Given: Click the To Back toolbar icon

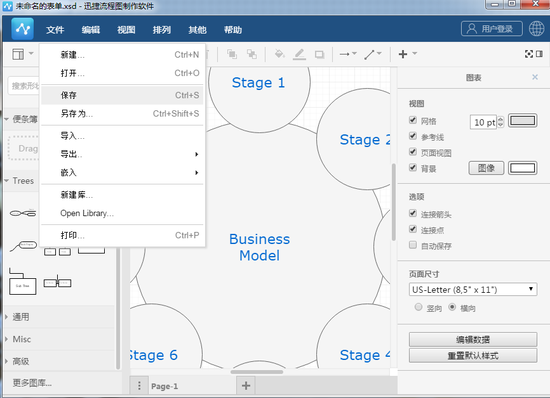Looking at the screenshot, I should click(251, 54).
